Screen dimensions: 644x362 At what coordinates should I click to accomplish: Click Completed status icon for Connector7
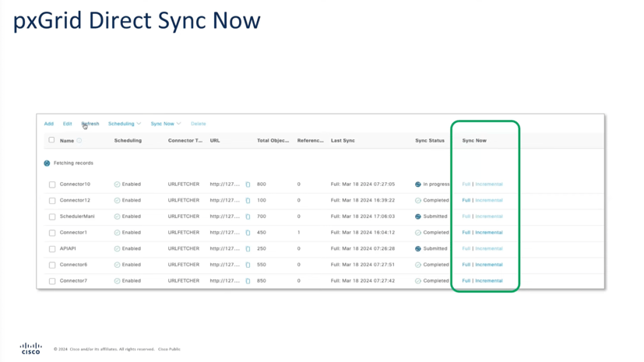[x=417, y=281]
